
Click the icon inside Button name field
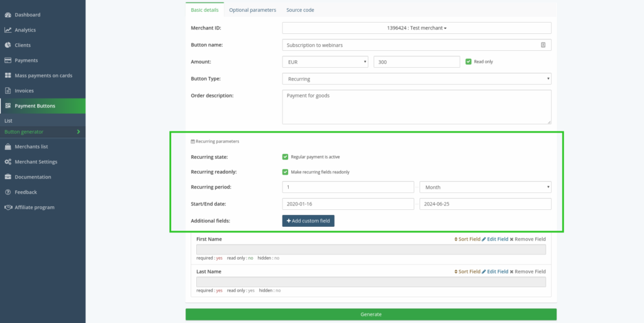pyautogui.click(x=543, y=45)
